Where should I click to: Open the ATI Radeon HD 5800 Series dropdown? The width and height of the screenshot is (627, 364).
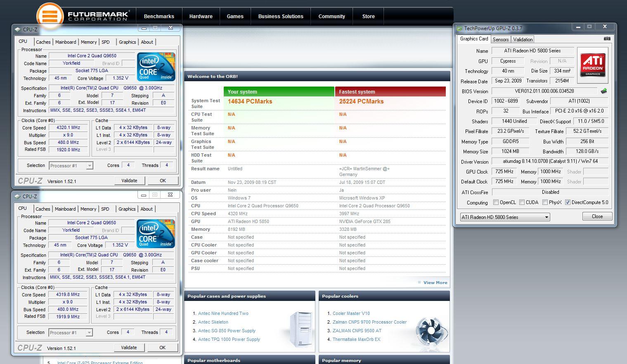505,217
